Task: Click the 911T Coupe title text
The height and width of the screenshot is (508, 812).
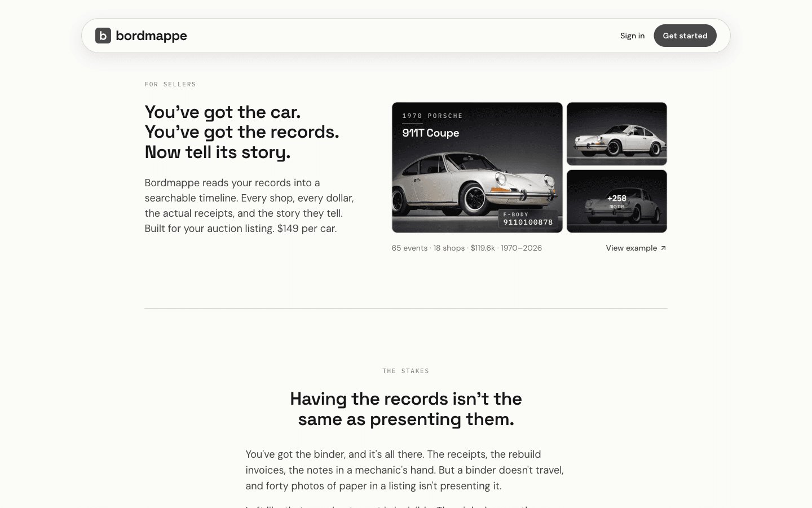Action: (x=431, y=133)
